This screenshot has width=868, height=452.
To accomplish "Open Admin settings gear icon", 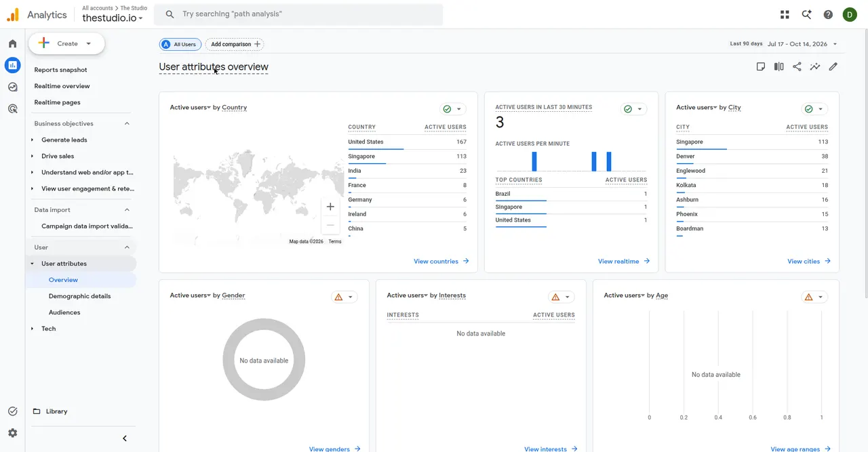I will (12, 433).
